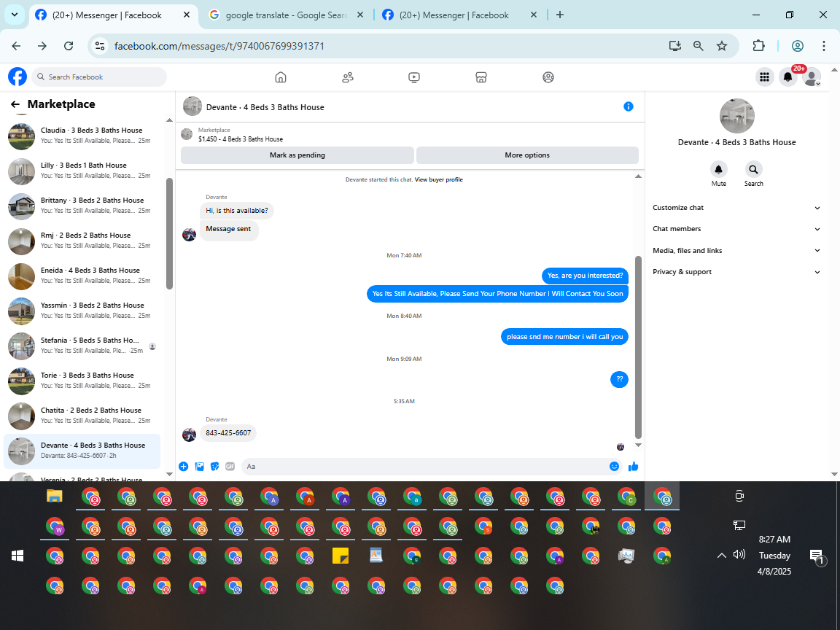
Task: Toggle conversation information icon
Action: [x=629, y=106]
